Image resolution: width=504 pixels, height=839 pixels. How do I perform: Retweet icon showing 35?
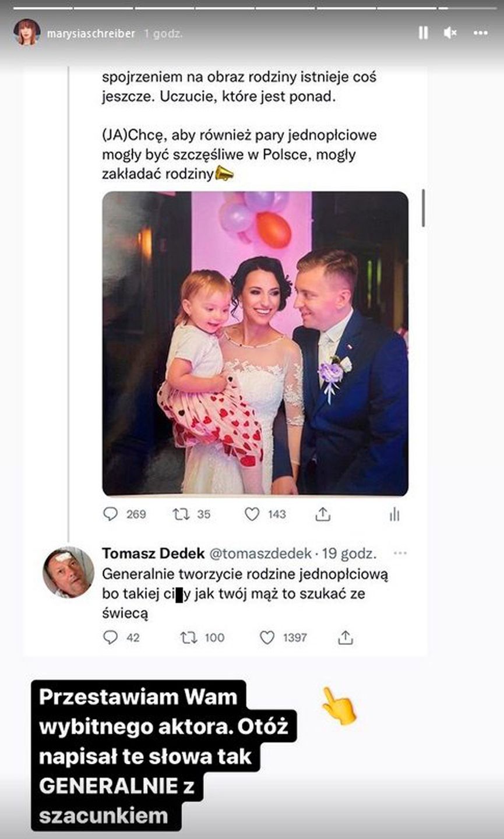[x=181, y=514]
